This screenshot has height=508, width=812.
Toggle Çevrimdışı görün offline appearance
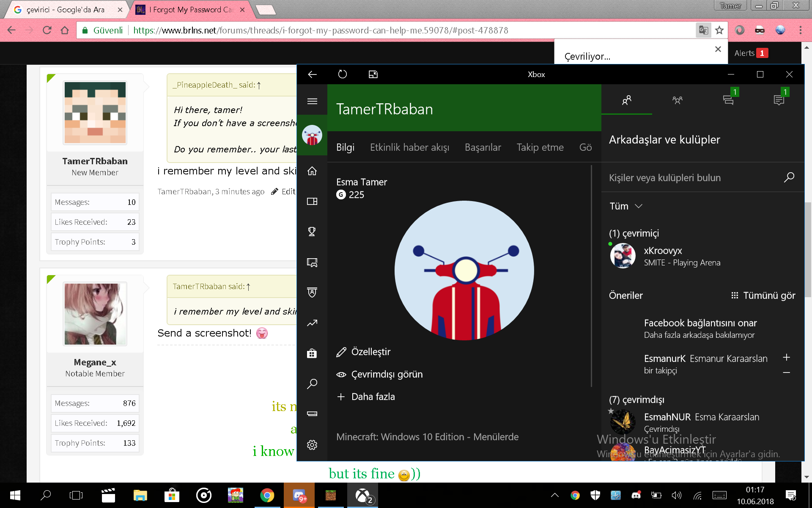point(380,374)
